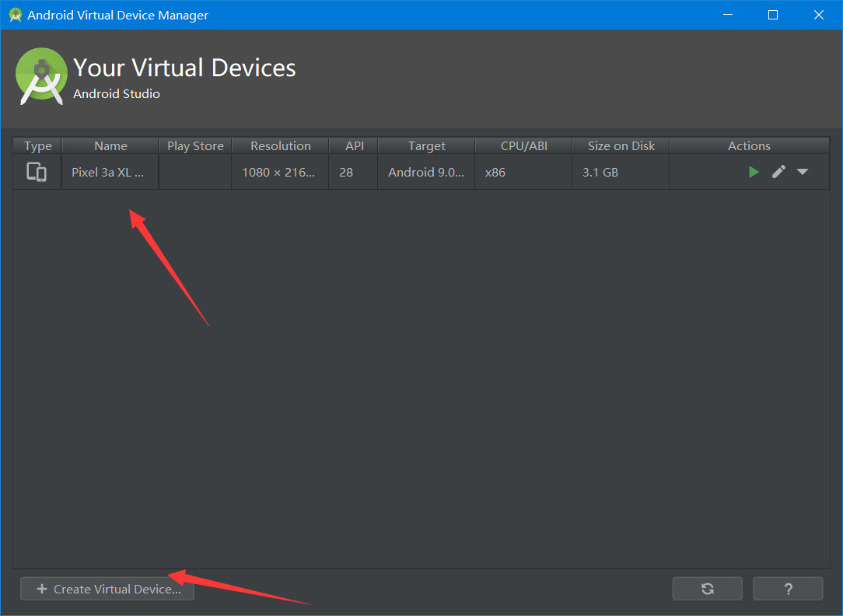Sort by the Size on Disk header
This screenshot has width=843, height=616.
click(621, 145)
